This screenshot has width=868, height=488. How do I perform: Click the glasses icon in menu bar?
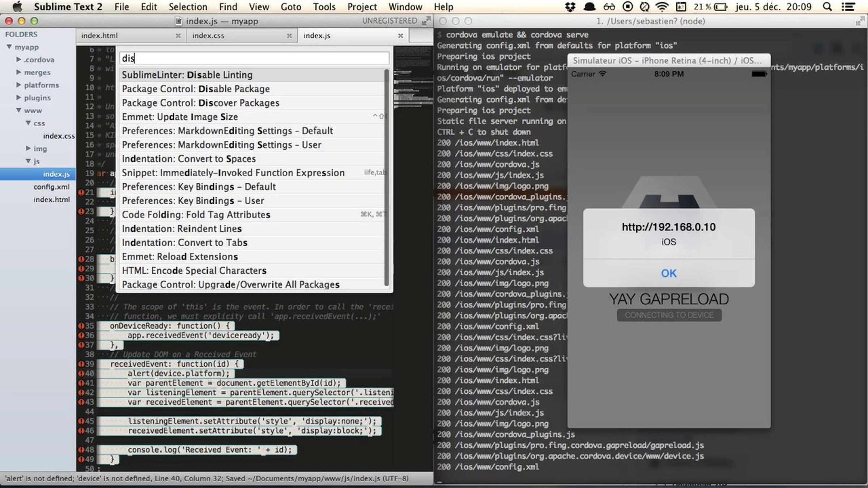coord(609,7)
